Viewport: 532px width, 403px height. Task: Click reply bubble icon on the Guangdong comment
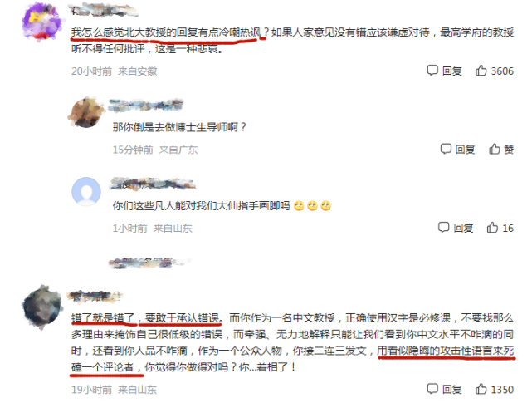tap(446, 149)
